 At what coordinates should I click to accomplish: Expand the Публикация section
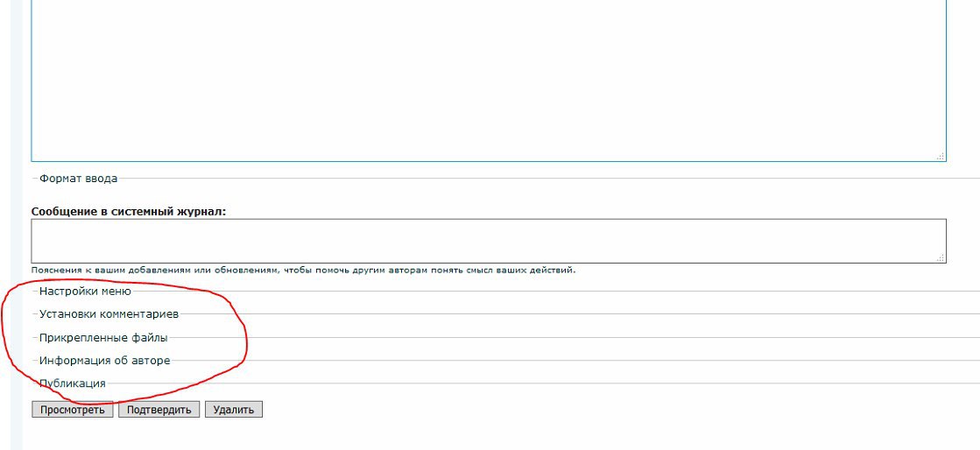(73, 383)
